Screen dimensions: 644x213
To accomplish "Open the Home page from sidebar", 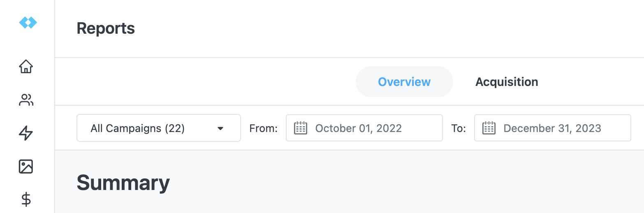I will point(26,66).
